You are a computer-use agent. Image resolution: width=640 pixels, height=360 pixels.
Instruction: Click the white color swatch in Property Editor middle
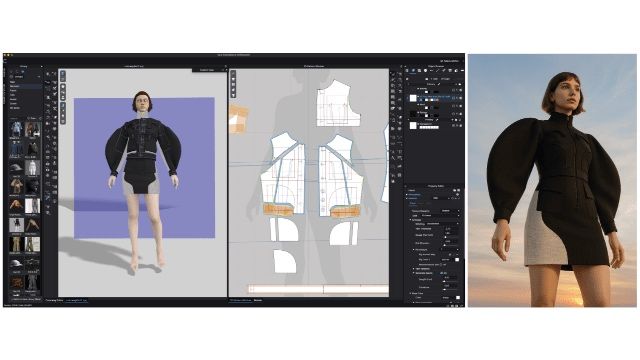point(457,260)
